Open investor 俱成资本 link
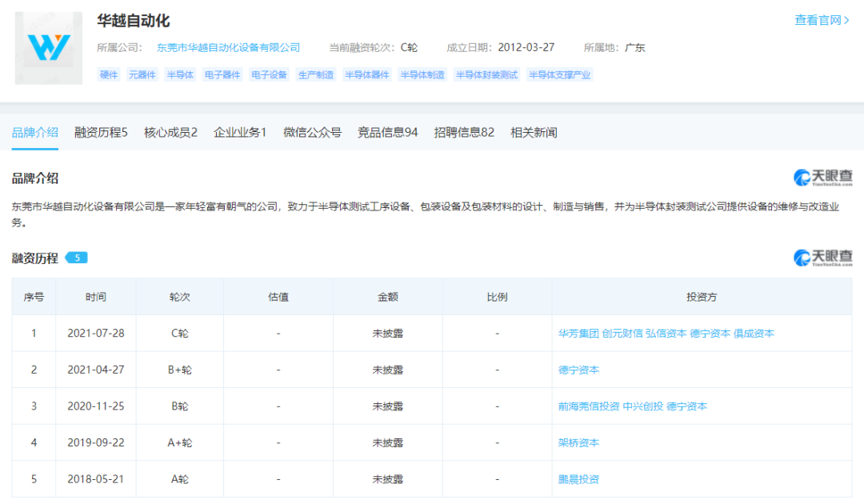 (754, 334)
